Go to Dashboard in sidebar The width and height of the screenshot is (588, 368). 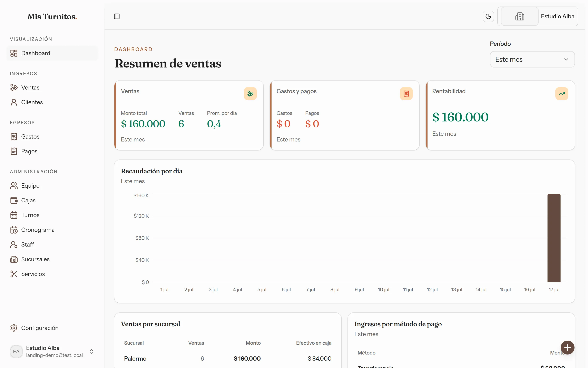[52, 53]
